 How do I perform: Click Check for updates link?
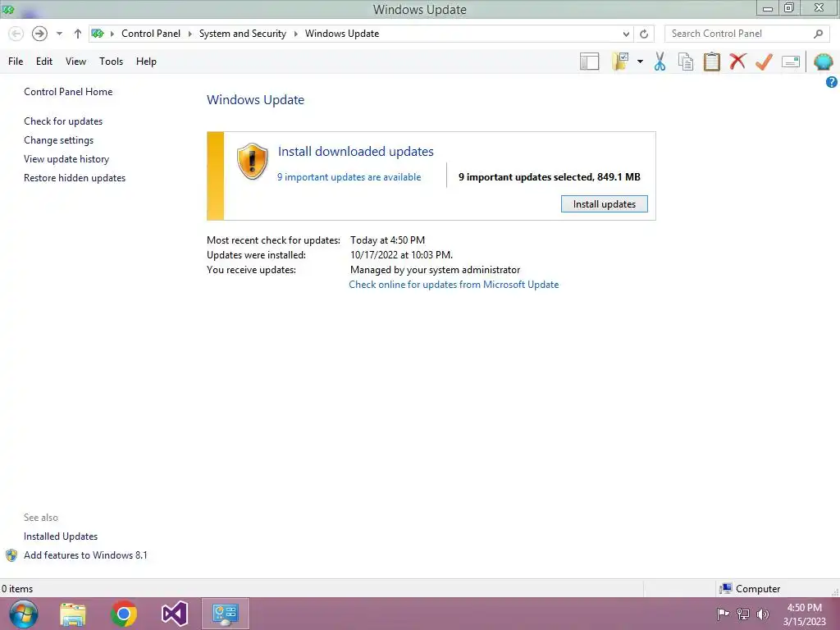click(63, 121)
